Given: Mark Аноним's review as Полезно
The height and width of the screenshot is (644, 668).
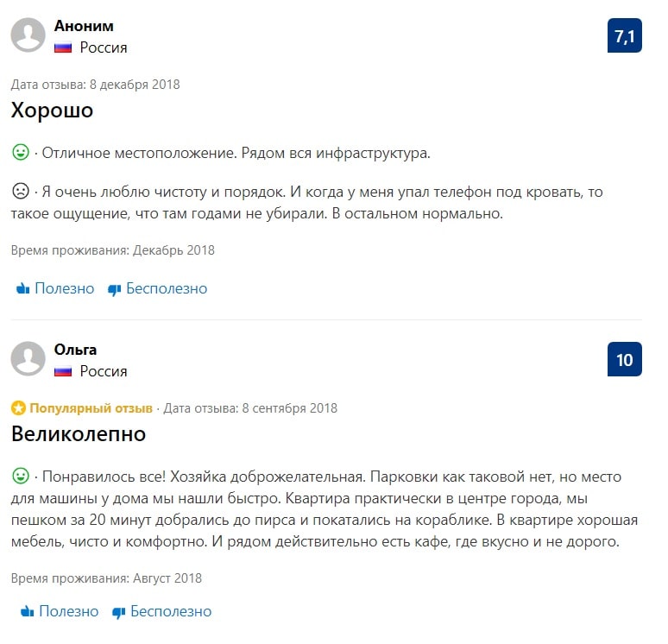Looking at the screenshot, I should pyautogui.click(x=64, y=288).
